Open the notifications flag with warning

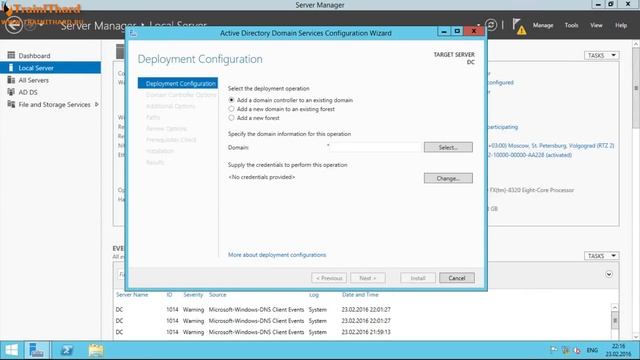(519, 26)
